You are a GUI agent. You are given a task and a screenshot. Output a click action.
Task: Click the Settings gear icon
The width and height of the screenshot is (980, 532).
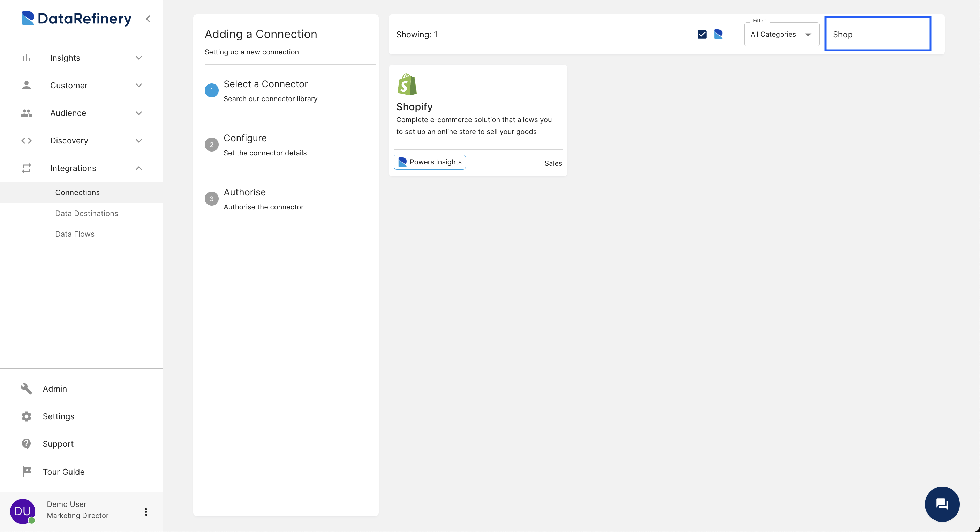click(26, 416)
